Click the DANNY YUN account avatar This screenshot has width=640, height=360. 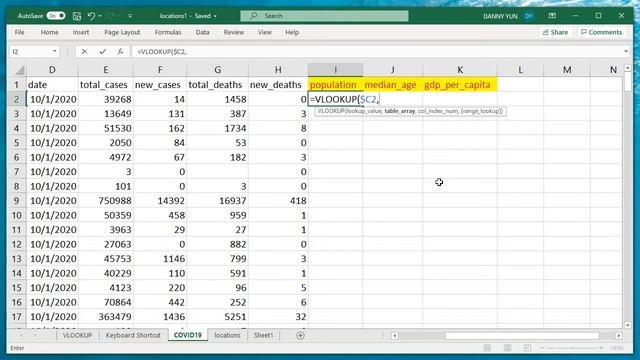tap(529, 16)
